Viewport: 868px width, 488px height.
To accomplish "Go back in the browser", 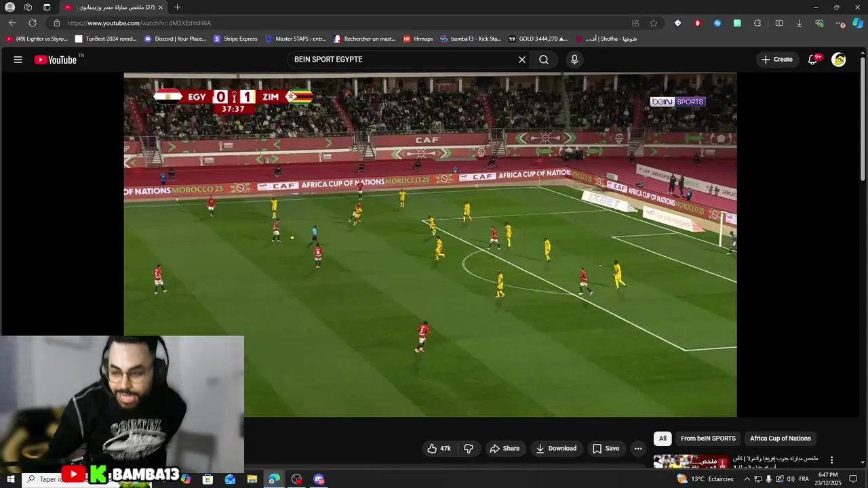I will coord(12,23).
